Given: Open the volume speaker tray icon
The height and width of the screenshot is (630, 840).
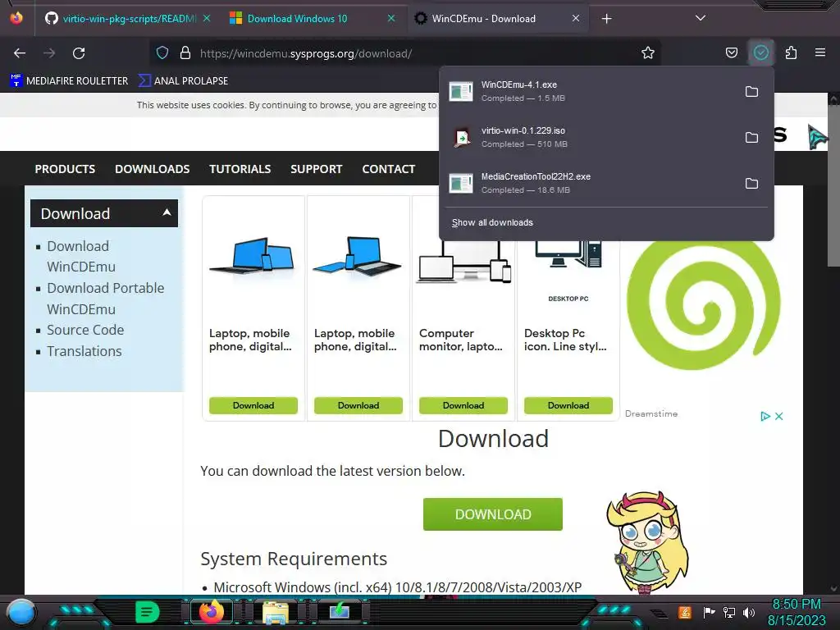Looking at the screenshot, I should (x=749, y=612).
